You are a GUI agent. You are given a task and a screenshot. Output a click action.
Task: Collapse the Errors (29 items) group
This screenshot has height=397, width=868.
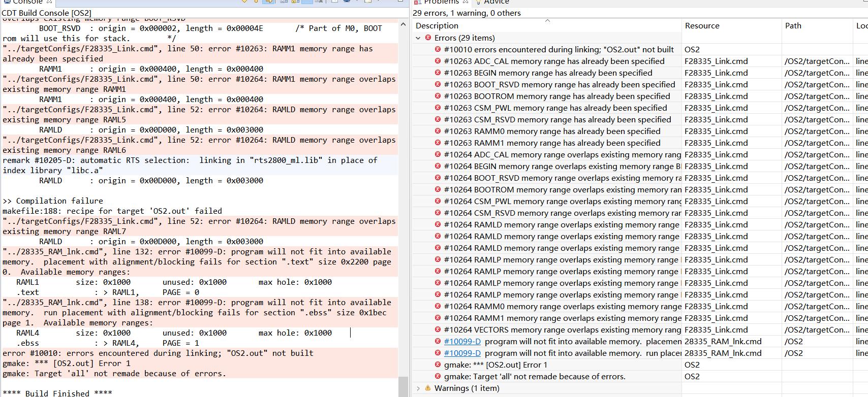click(418, 38)
